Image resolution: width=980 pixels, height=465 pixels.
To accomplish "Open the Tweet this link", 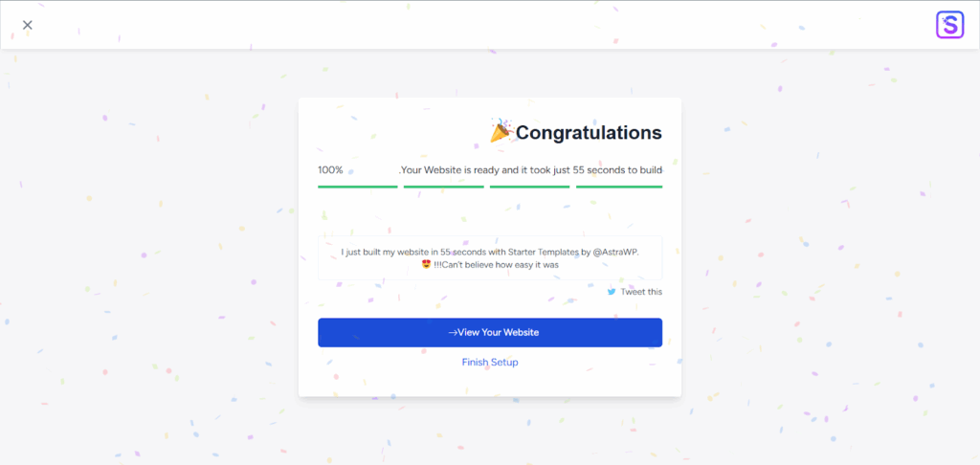I will (x=641, y=292).
